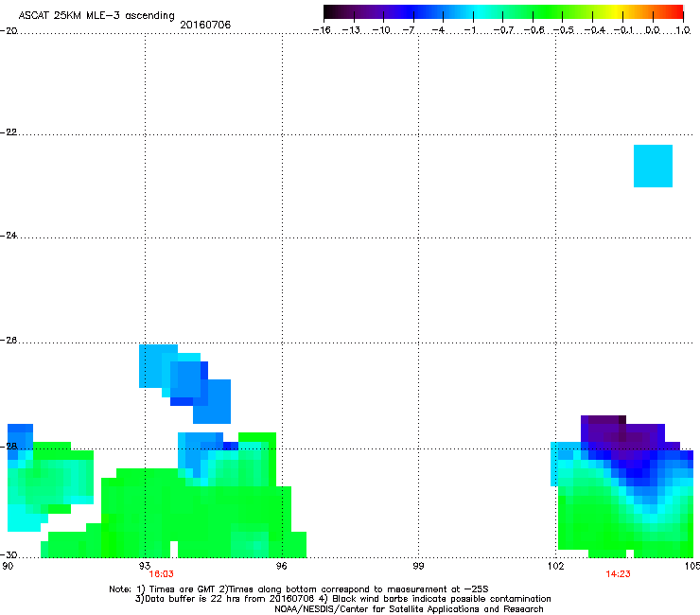Click the color bar label '-10'
Viewport: 700px width, 615px height.
381,30
